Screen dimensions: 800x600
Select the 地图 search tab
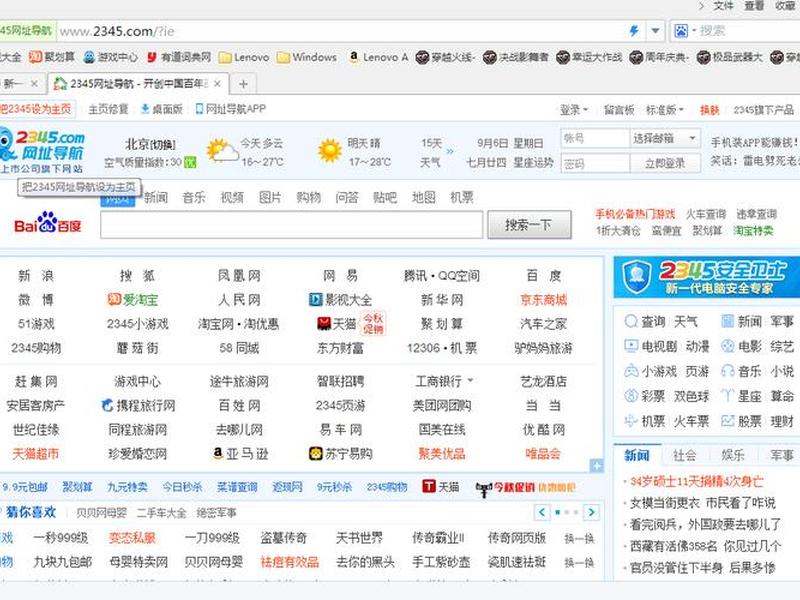click(423, 197)
